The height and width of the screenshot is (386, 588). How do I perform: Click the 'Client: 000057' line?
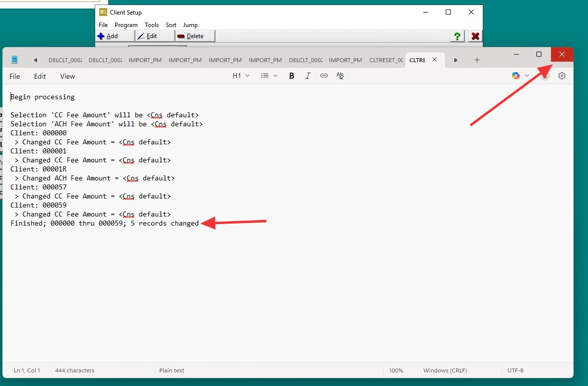(39, 187)
